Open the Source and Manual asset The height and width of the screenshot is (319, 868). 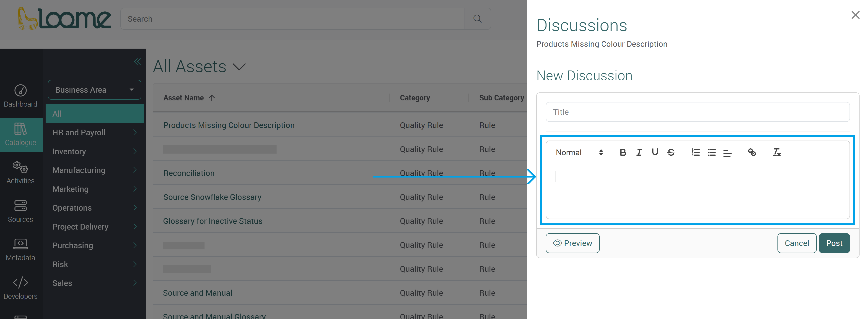tap(197, 293)
